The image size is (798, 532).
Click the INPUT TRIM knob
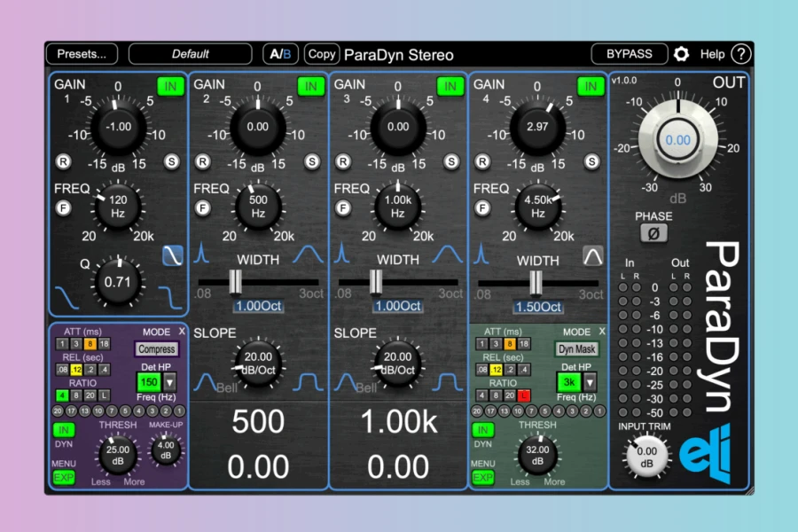pos(646,457)
